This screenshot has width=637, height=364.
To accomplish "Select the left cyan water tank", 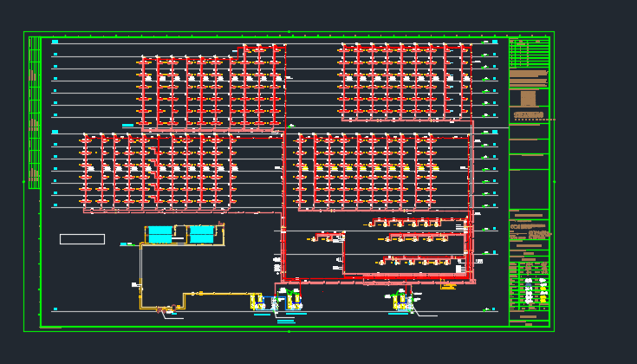I will [x=160, y=235].
